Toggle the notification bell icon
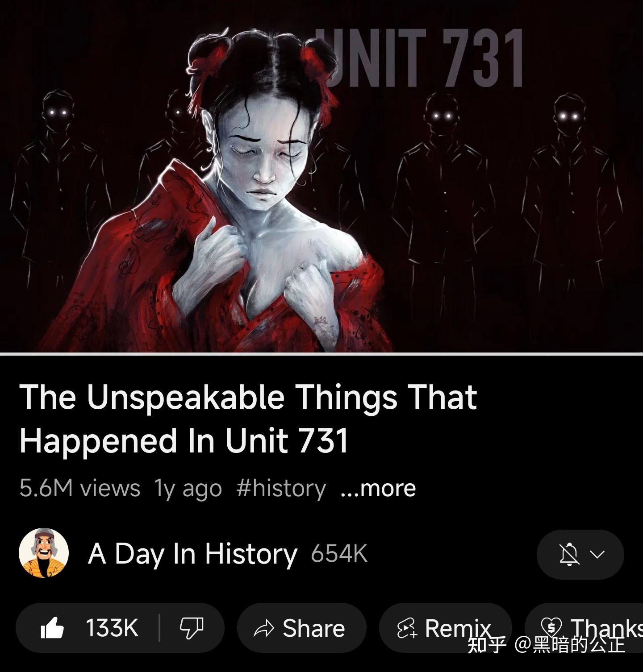This screenshot has width=643, height=672. (x=569, y=554)
